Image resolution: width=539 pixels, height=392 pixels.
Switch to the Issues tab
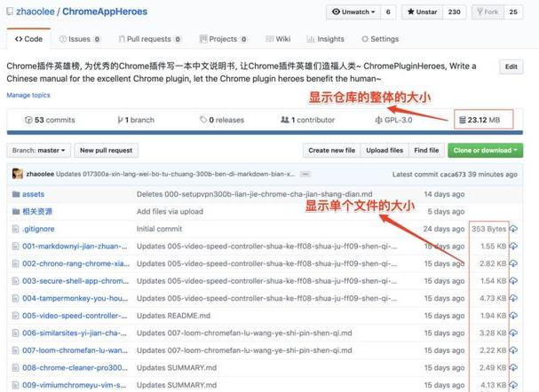click(x=80, y=39)
